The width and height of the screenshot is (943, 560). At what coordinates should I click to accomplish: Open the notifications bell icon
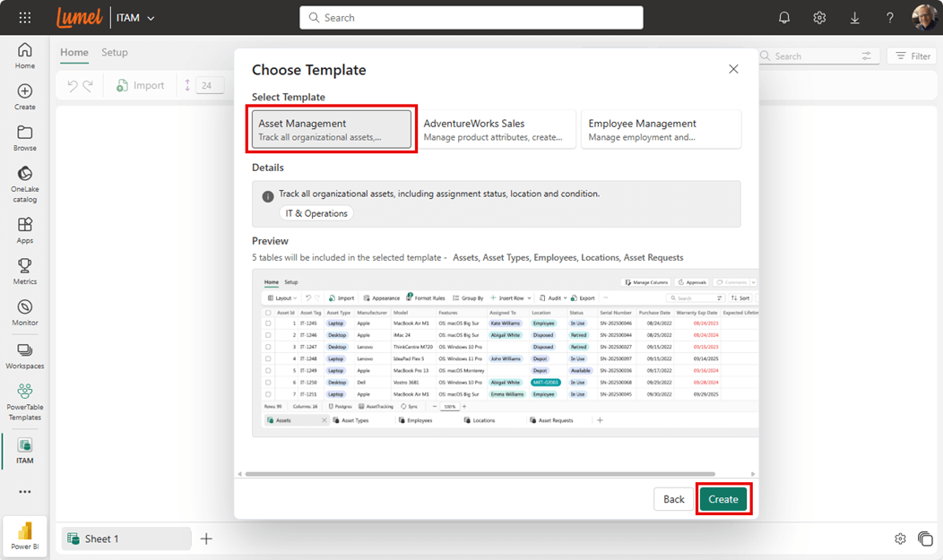tap(784, 18)
